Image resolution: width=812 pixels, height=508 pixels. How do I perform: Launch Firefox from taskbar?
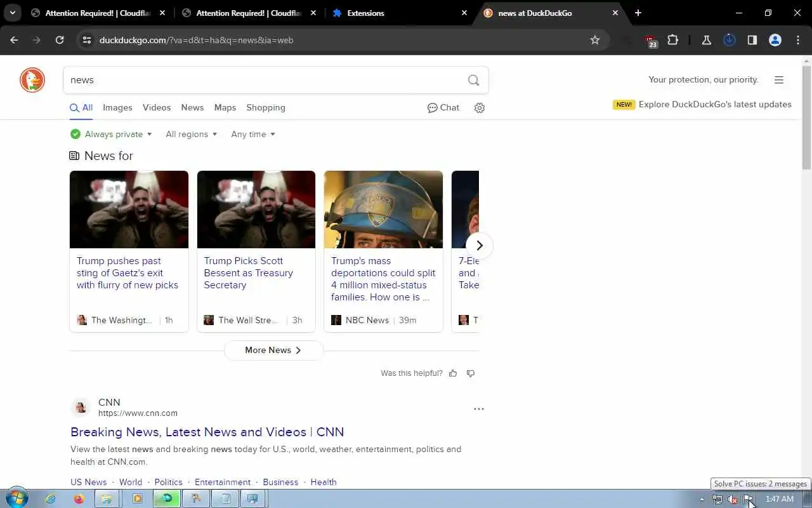point(79,498)
